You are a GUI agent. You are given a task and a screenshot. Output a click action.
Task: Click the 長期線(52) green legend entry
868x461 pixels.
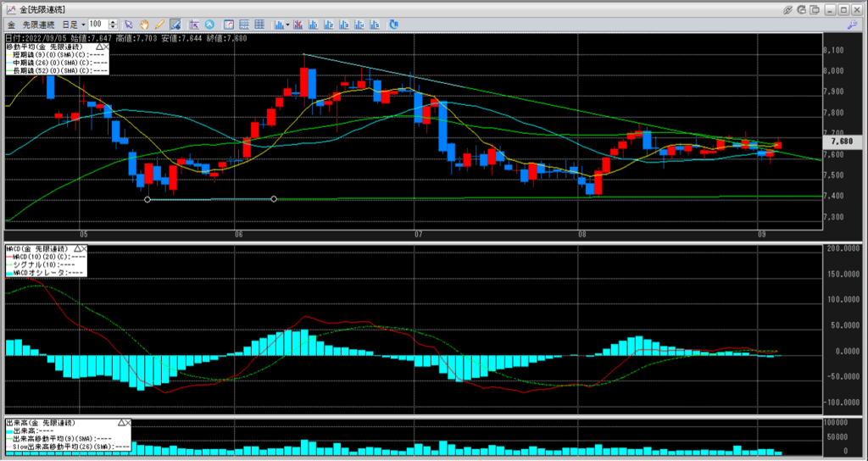click(x=57, y=70)
